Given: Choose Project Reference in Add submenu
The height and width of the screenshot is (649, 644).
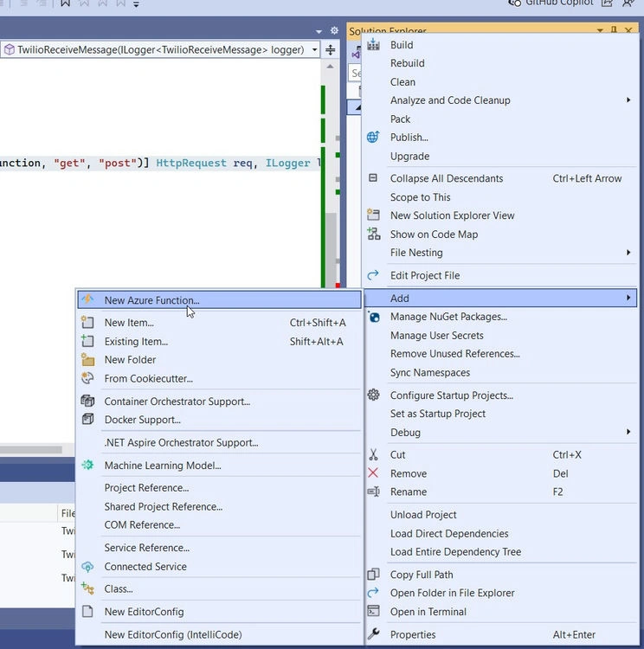Looking at the screenshot, I should tap(146, 487).
